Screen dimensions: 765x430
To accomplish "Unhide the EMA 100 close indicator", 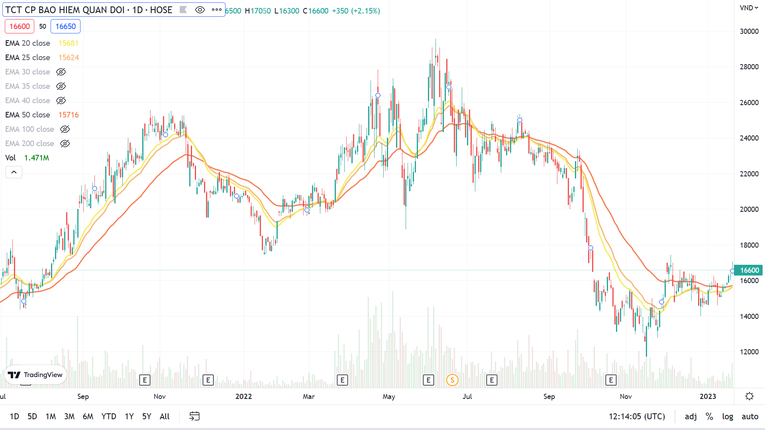I will pyautogui.click(x=65, y=129).
